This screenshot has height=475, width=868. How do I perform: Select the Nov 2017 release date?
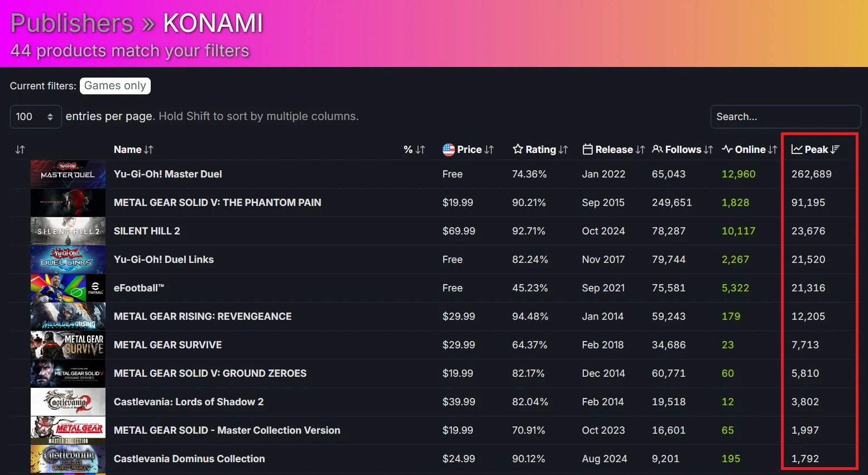[x=603, y=260]
